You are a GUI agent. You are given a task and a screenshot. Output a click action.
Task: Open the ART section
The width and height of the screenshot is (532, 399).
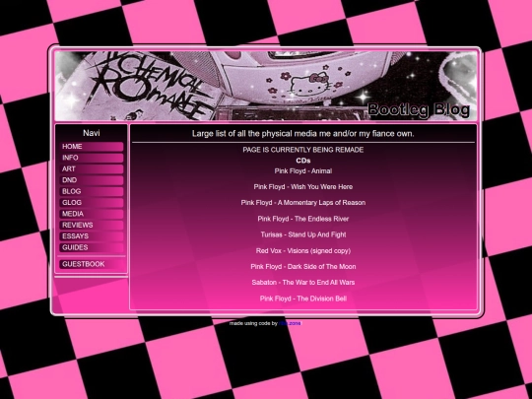[x=92, y=169]
